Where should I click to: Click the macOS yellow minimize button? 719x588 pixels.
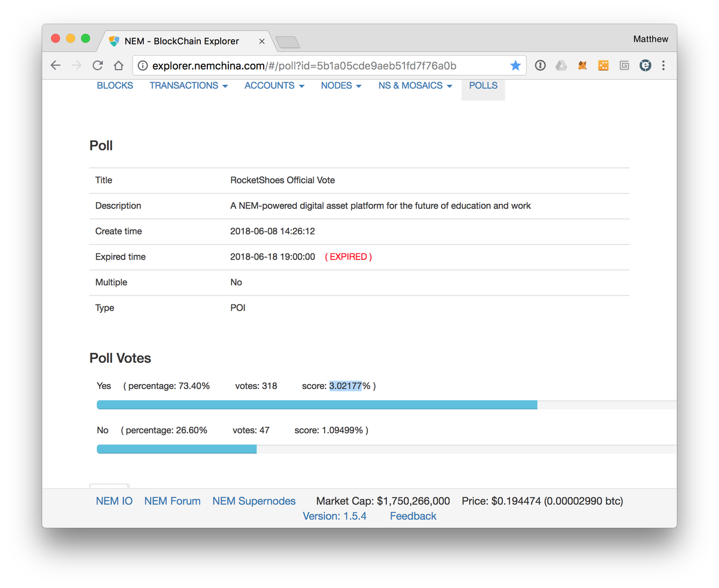pos(71,38)
